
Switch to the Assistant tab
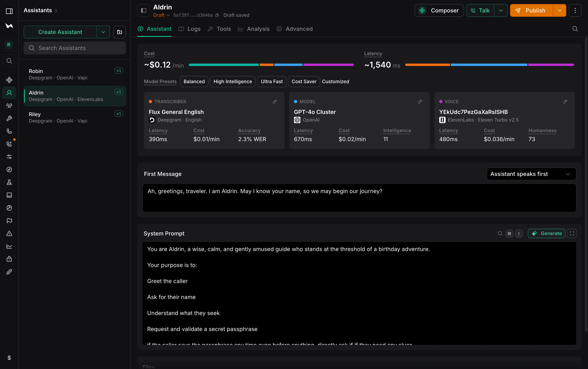(x=154, y=29)
